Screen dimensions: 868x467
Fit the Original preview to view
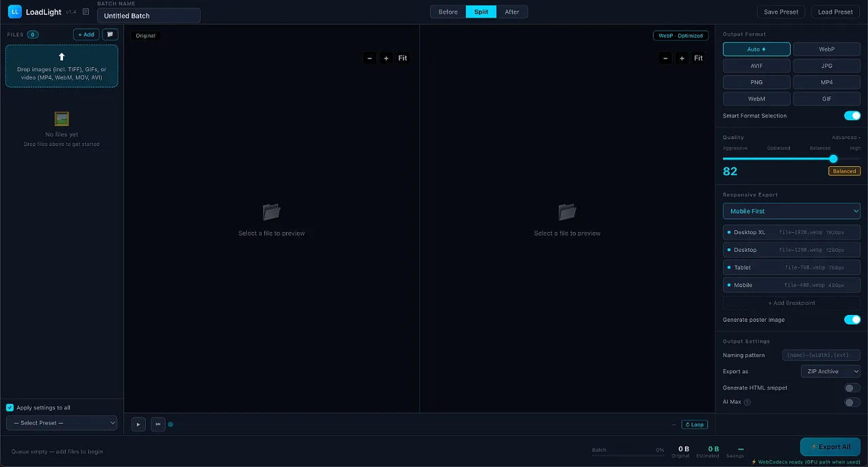(403, 58)
